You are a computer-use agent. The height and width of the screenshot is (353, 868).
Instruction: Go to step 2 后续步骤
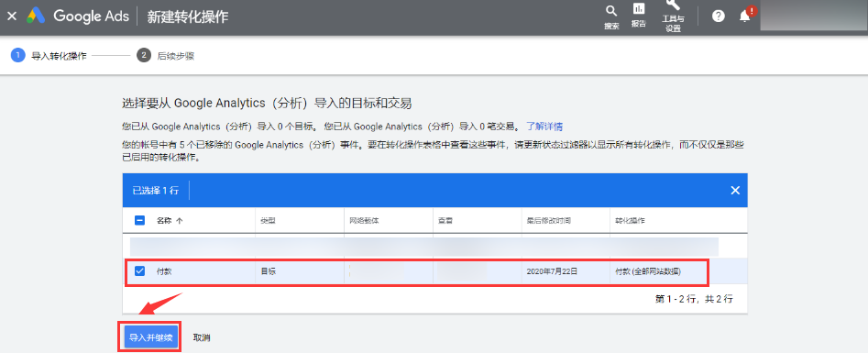[x=166, y=56]
